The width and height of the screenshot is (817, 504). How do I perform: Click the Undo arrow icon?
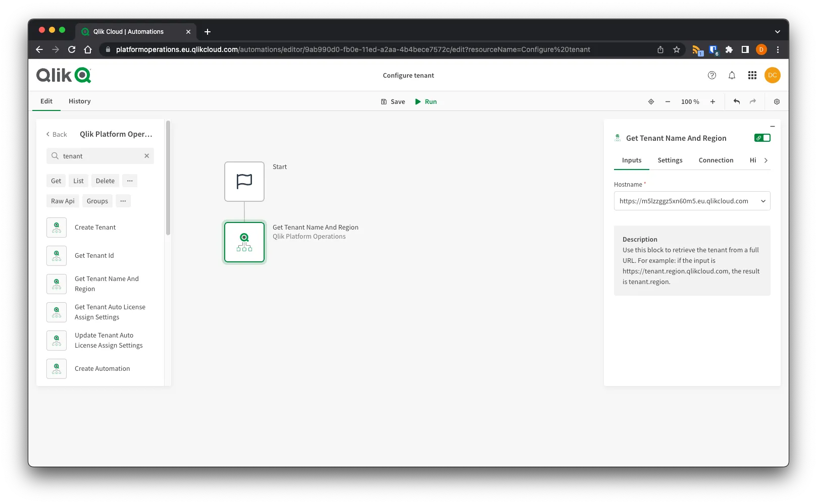pos(736,101)
